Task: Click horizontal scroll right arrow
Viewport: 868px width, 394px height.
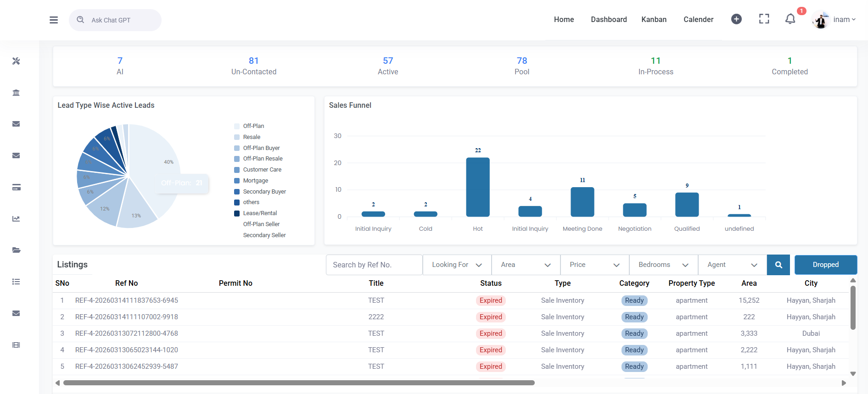Action: [x=844, y=383]
